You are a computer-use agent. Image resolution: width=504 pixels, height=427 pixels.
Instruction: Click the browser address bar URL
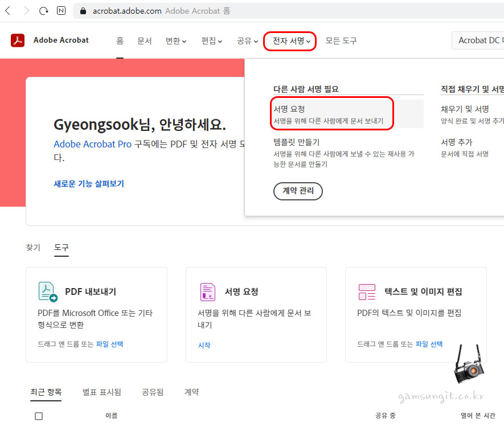click(x=127, y=11)
